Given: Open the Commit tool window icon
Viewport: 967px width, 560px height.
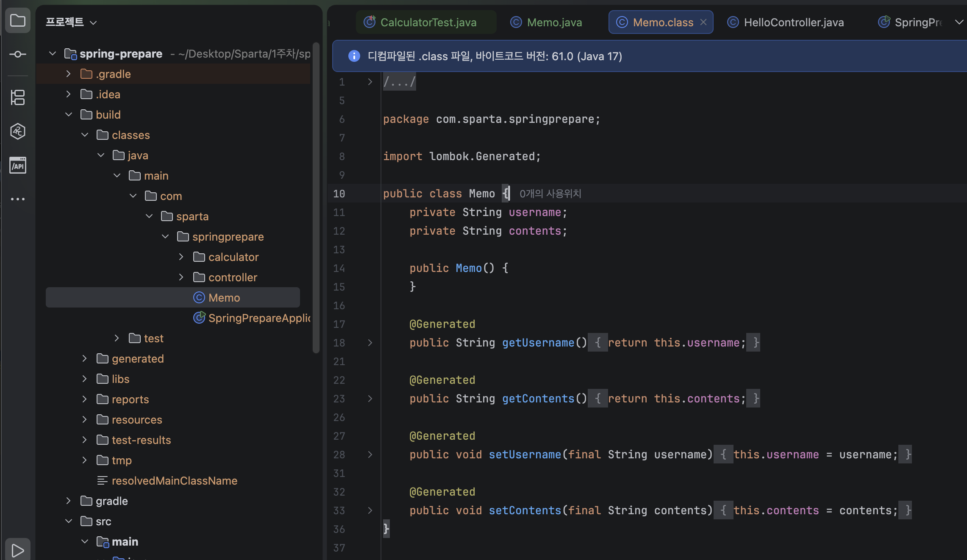Looking at the screenshot, I should tap(18, 54).
